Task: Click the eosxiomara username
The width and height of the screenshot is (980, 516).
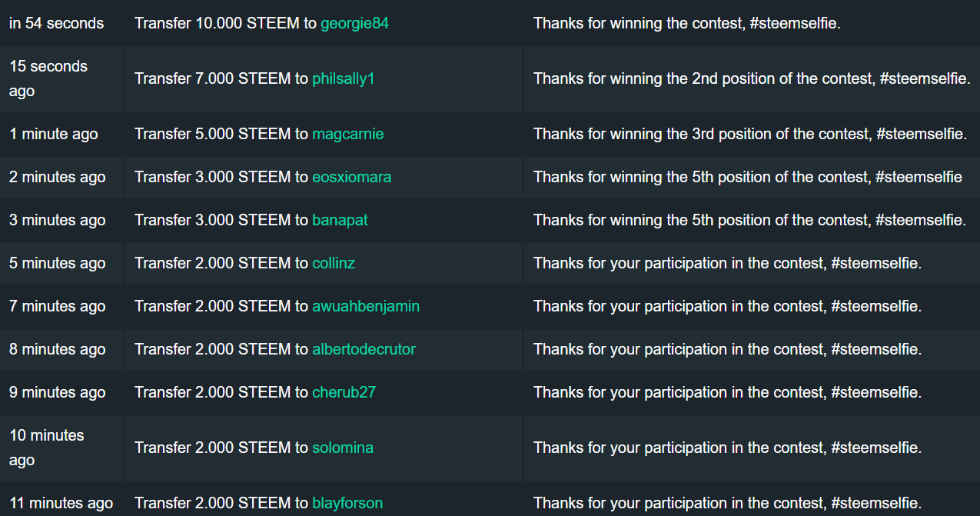Action: 351,177
